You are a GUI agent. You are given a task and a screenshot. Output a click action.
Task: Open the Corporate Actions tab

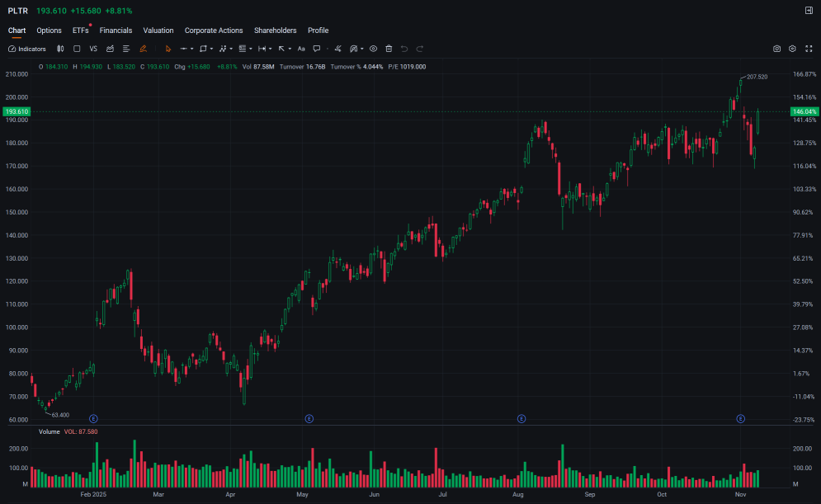214,31
